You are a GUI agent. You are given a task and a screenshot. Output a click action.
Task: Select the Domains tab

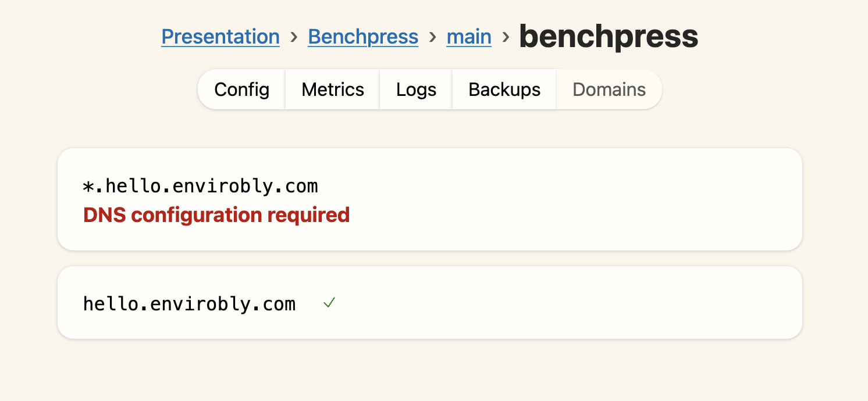coord(609,89)
